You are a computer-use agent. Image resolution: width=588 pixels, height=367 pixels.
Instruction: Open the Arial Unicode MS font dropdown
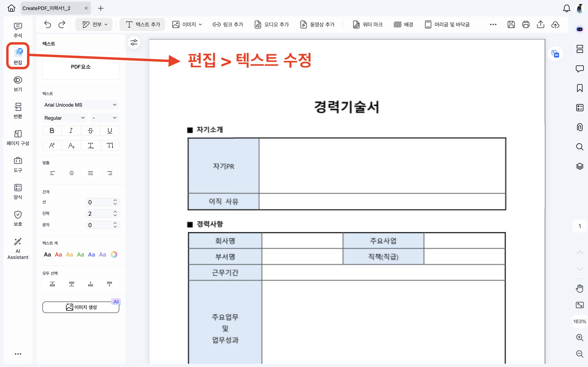tap(81, 105)
